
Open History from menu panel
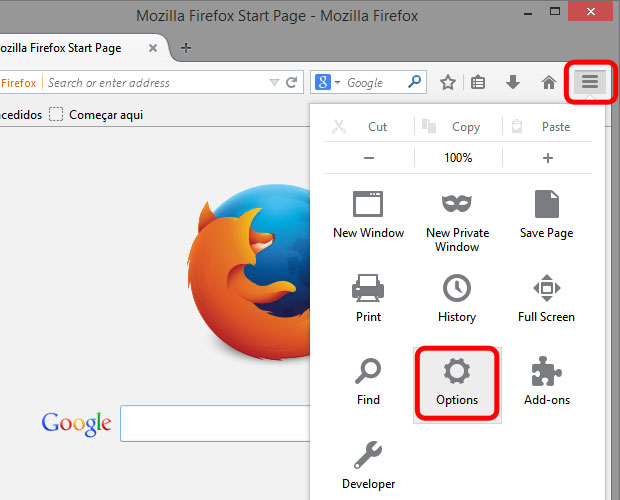coord(457,299)
